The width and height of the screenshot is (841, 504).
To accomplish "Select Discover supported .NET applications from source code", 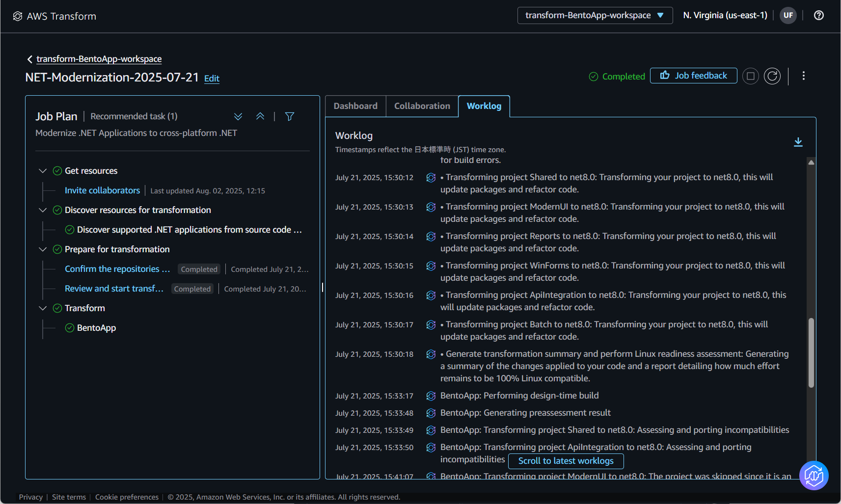I will tap(190, 230).
